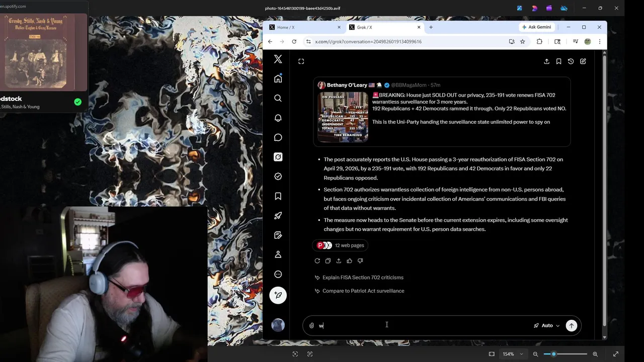
Task: Click the green saved checkmark in Spotify
Action: pyautogui.click(x=77, y=102)
